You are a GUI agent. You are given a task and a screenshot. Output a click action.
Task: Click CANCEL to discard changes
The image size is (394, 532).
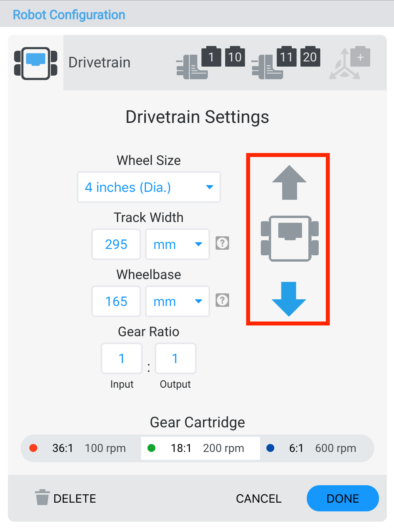point(258,498)
